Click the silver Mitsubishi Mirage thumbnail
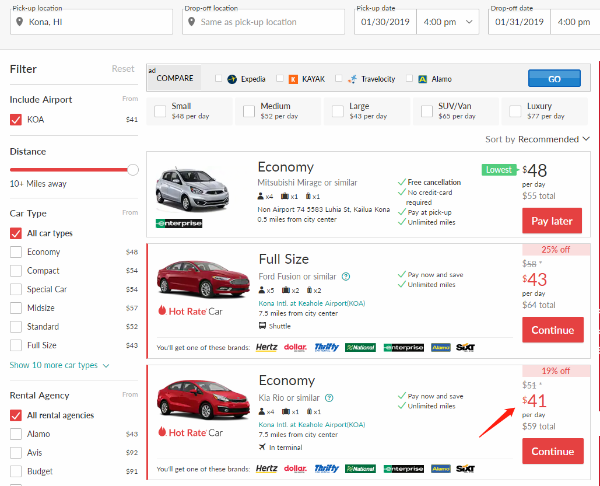 (x=192, y=189)
